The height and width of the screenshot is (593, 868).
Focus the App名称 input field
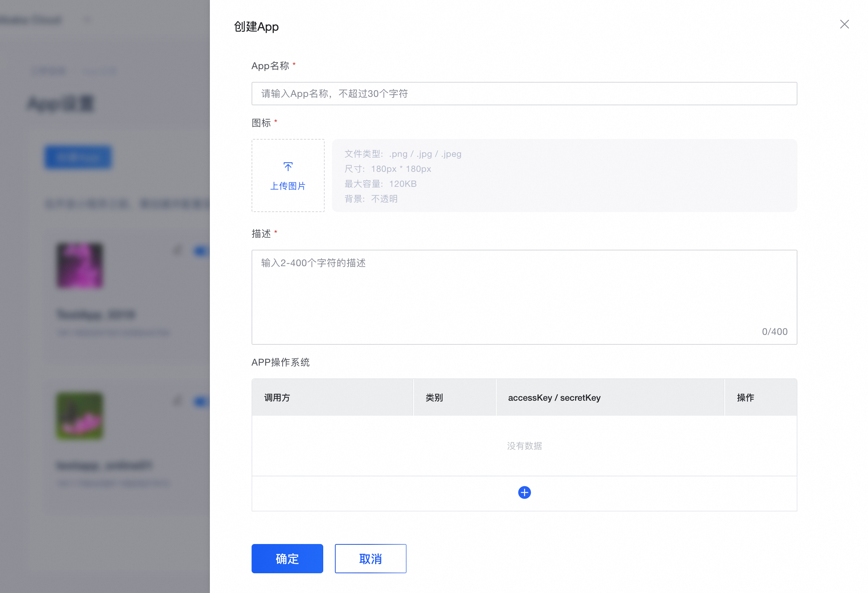tap(524, 94)
